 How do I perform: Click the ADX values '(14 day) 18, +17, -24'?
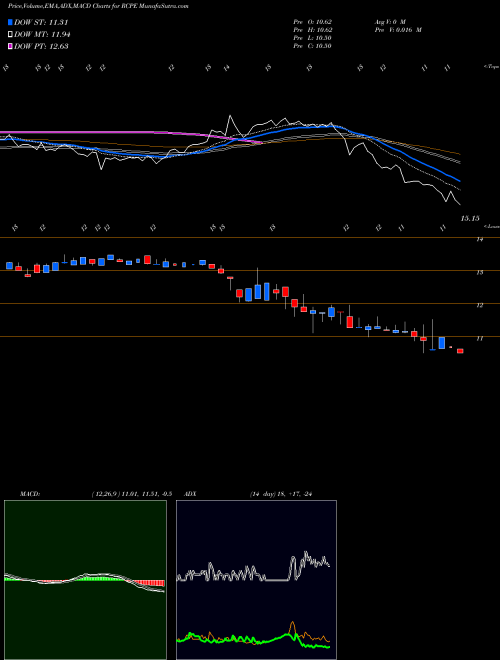pos(281,494)
